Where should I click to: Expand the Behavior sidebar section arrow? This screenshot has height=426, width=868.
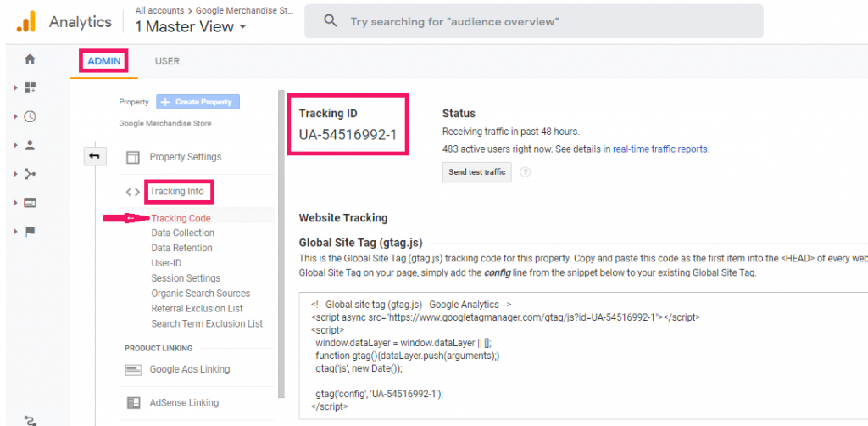pyautogui.click(x=16, y=203)
